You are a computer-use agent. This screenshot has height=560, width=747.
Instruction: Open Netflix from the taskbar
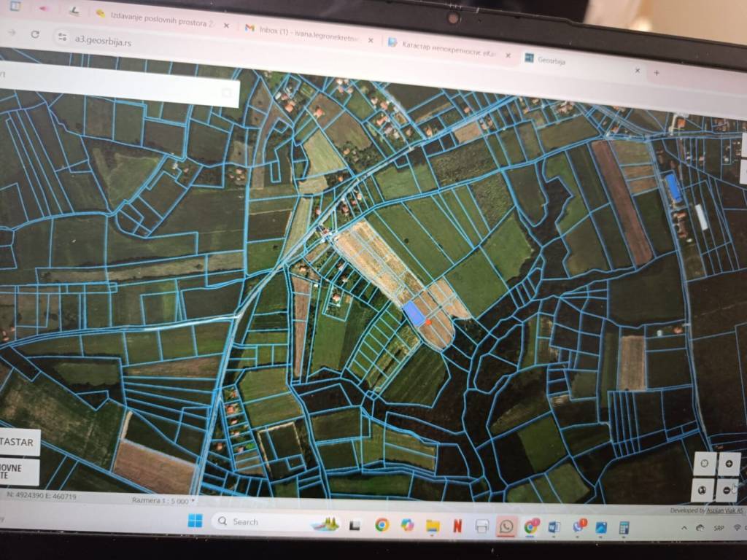[457, 526]
